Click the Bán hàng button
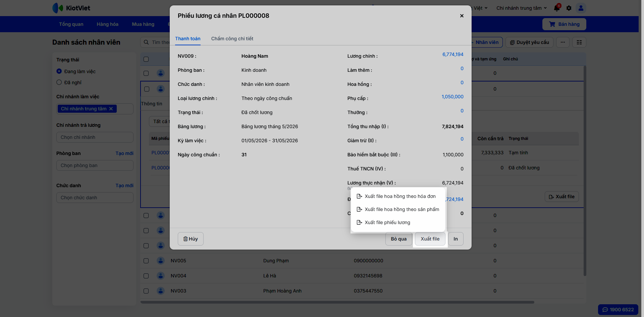 click(x=564, y=24)
